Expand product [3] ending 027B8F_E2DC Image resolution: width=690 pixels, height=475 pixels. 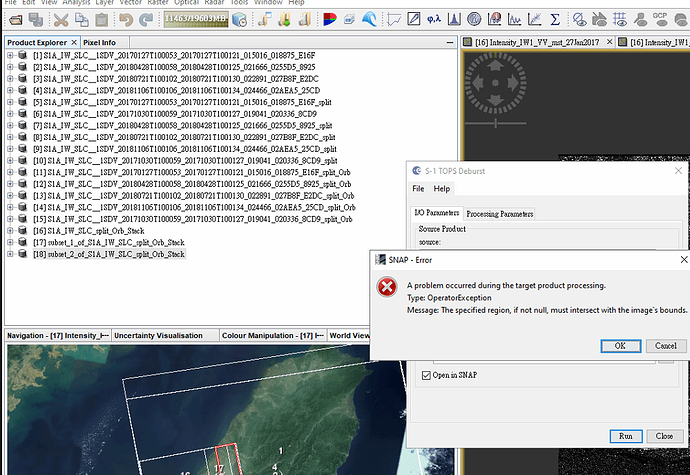(x=10, y=78)
